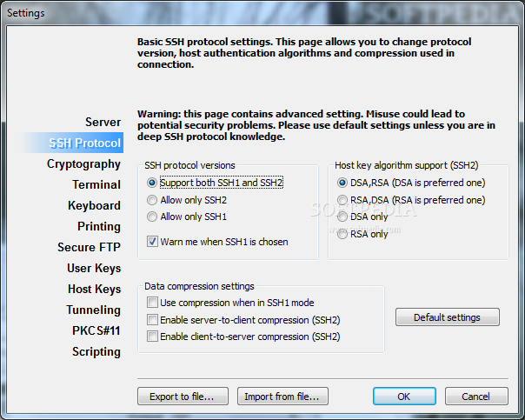Select Allow only SSH2 option
The height and width of the screenshot is (420, 525).
click(x=153, y=200)
